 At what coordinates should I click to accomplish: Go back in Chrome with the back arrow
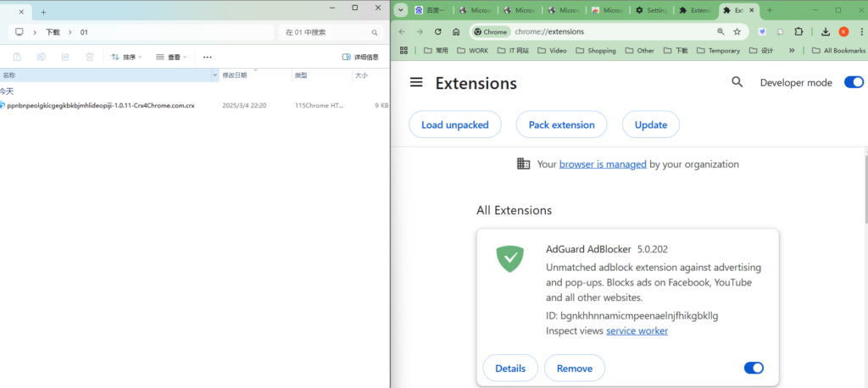pos(402,32)
